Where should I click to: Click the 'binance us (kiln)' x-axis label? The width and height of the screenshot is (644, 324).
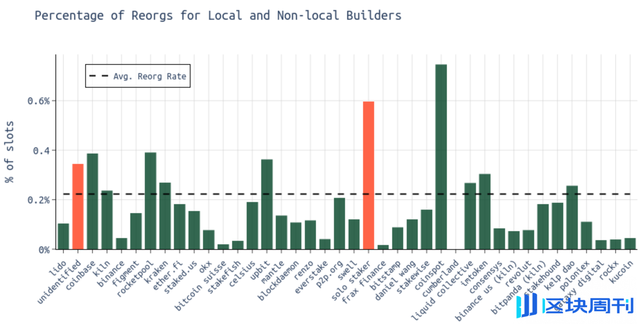(486, 291)
